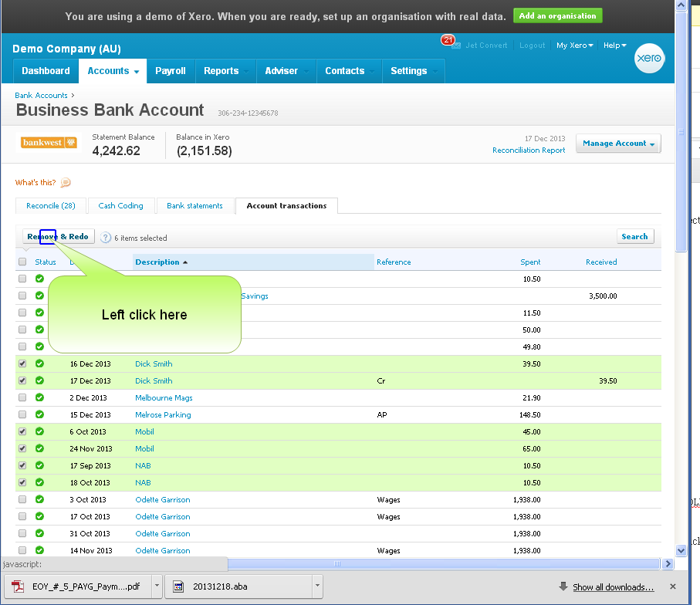This screenshot has width=700, height=605.
Task: Expand the Manage Account dropdown
Action: 618,144
